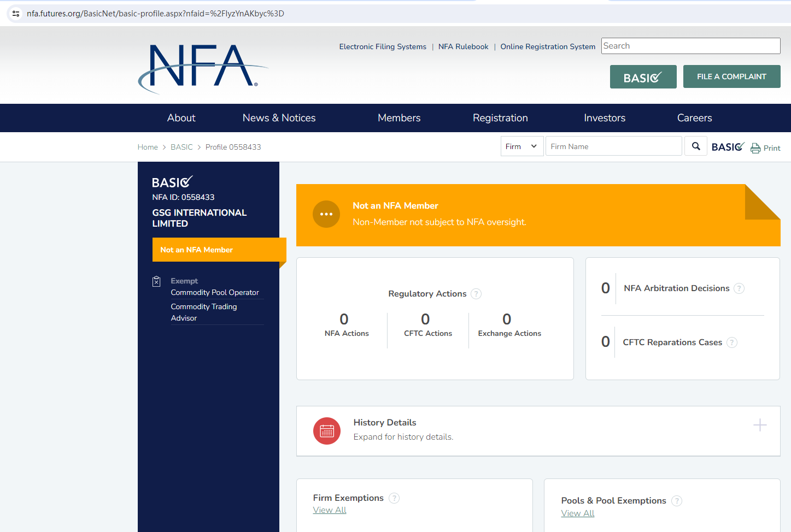Screen dimensions: 791x532
Task: Click help icon beside Firm Exemptions
Action: click(394, 498)
